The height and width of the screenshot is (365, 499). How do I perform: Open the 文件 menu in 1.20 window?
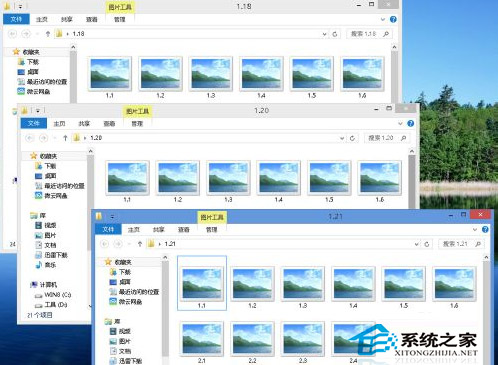(x=34, y=123)
